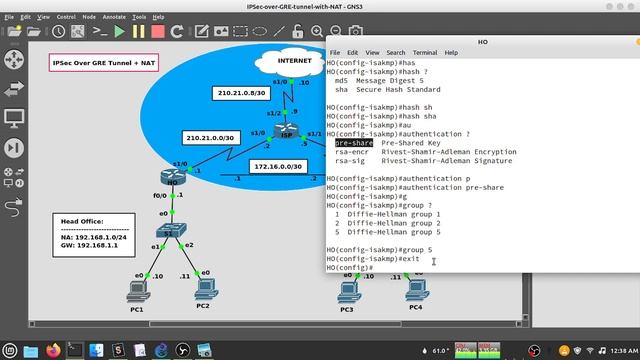640x360 pixels.
Task: Open file manager from taskbar
Action: click(x=31, y=351)
